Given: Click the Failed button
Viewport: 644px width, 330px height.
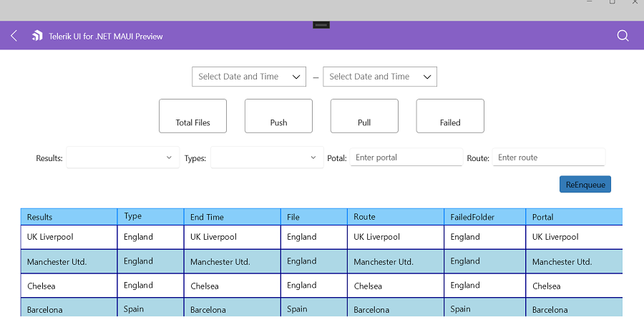Looking at the screenshot, I should 450,116.
